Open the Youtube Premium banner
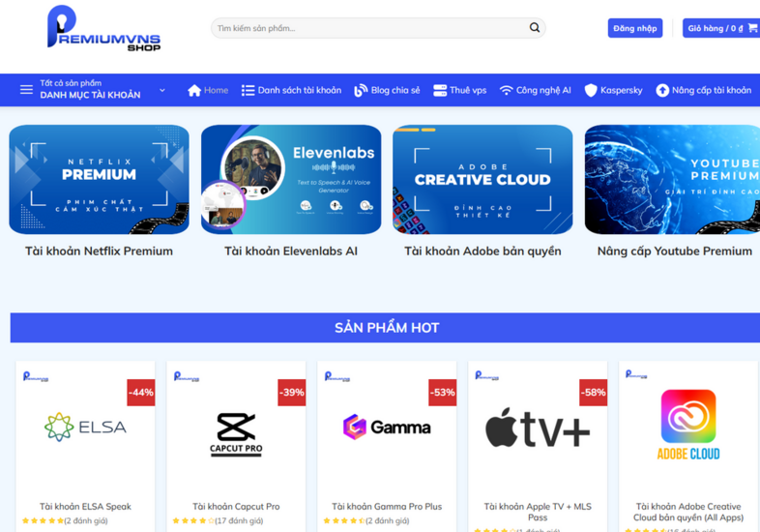This screenshot has width=760, height=532. point(672,180)
